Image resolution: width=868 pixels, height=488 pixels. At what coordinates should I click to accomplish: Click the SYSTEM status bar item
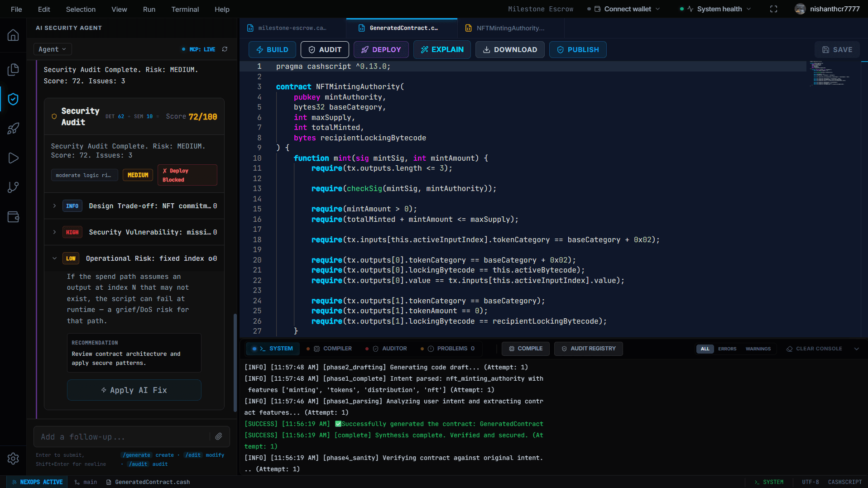click(x=769, y=482)
